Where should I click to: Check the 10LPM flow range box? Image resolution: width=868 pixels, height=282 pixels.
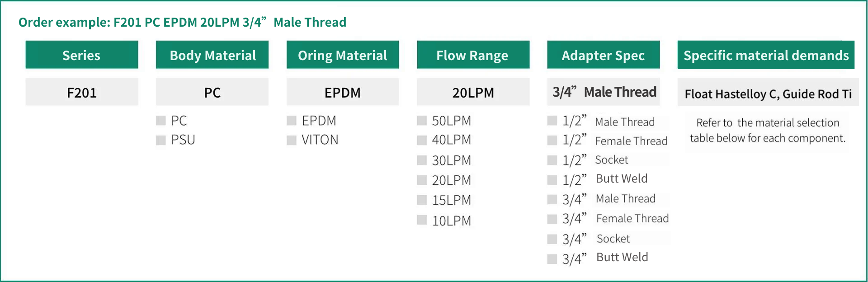422,220
